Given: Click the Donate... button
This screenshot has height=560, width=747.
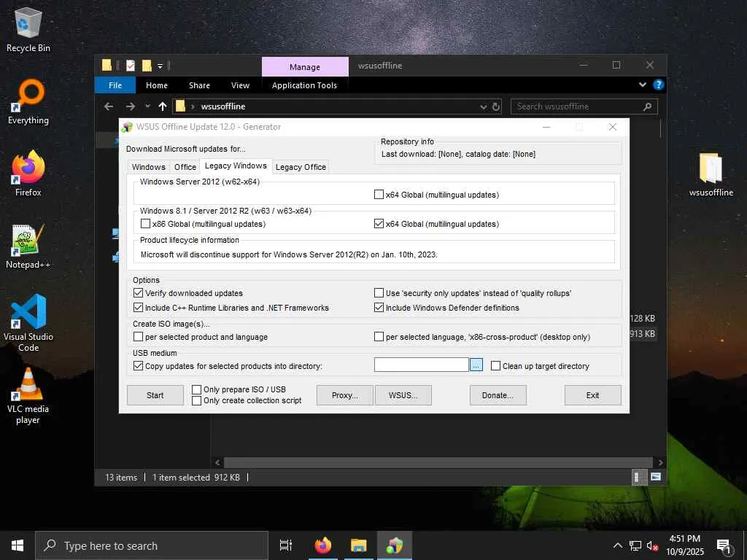Looking at the screenshot, I should point(498,395).
